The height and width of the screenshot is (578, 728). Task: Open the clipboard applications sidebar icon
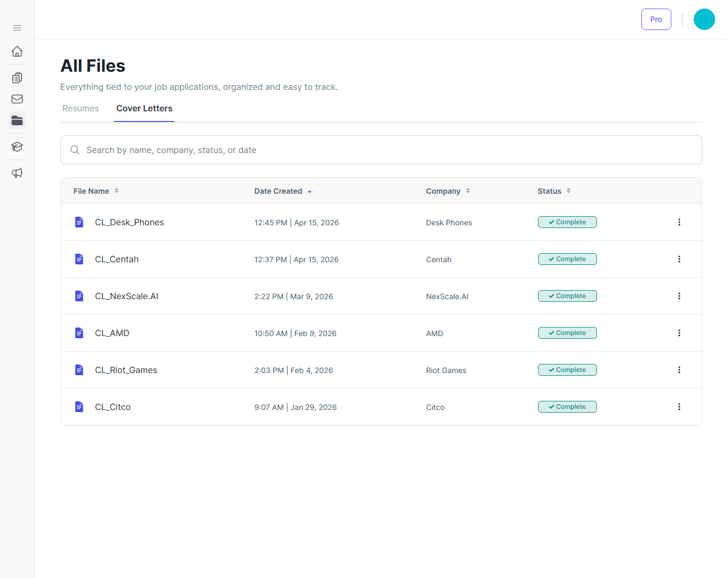(17, 78)
